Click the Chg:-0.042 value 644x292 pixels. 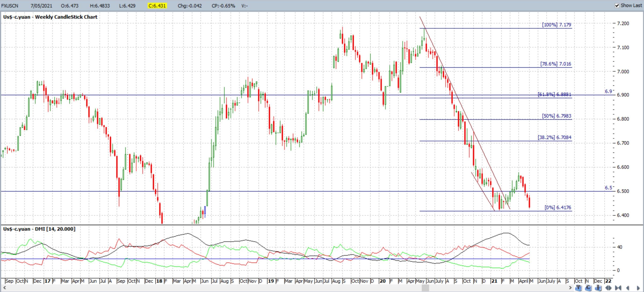point(190,6)
